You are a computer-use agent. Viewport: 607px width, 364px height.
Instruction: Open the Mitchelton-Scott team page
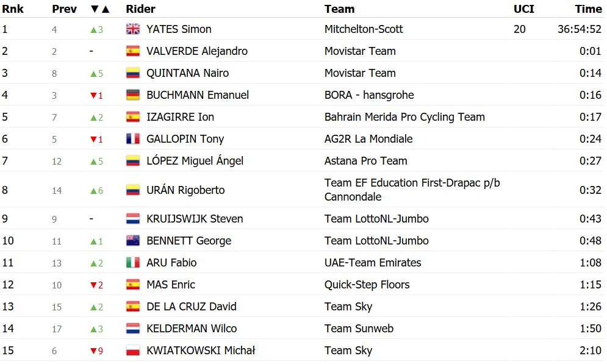tap(364, 29)
